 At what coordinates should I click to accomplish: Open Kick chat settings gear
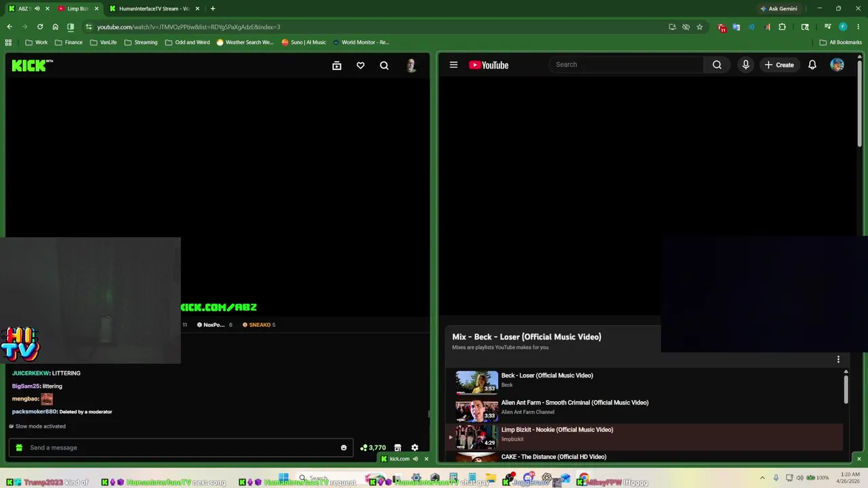coord(415,447)
